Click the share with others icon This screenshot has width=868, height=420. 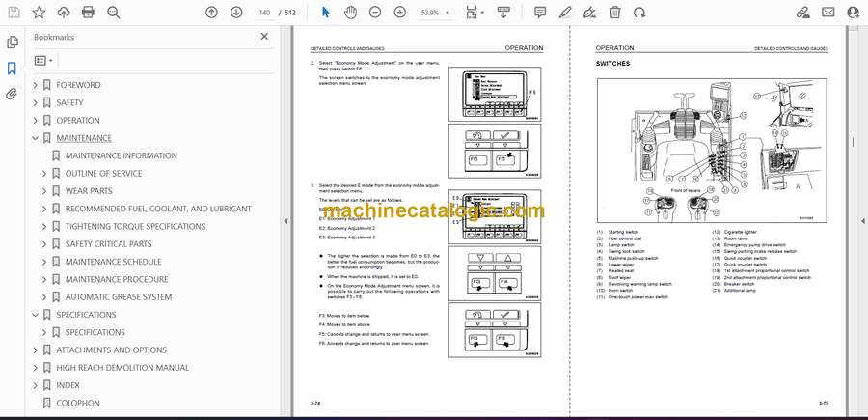[854, 13]
